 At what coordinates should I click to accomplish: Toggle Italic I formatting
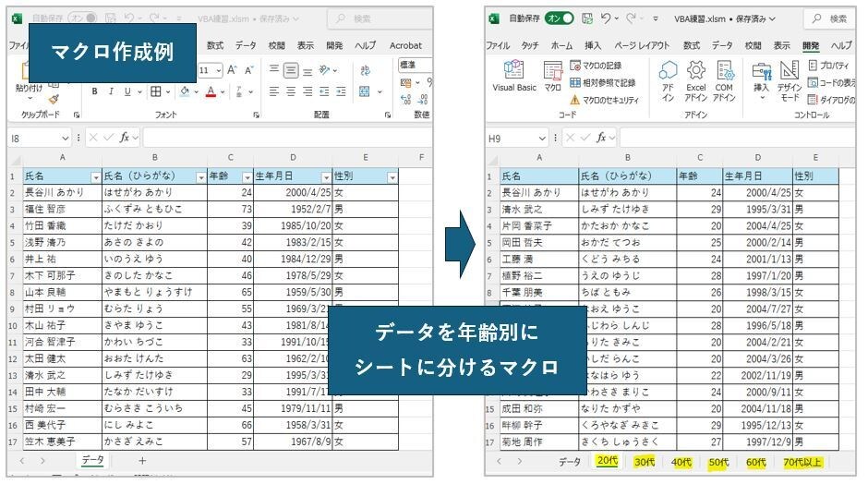point(111,91)
